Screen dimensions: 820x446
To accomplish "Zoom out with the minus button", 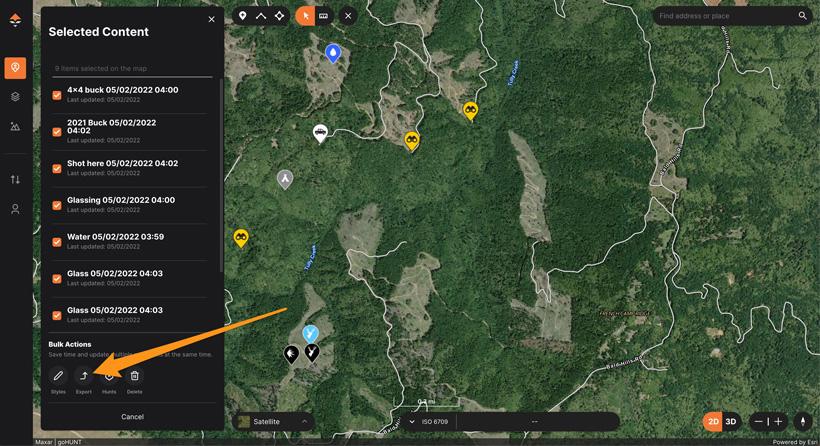I will (x=758, y=421).
